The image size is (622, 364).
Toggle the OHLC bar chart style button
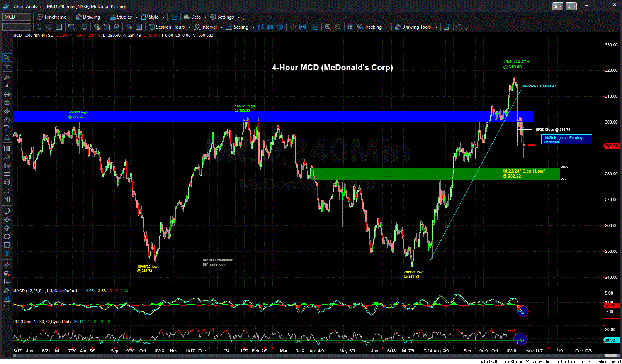[x=261, y=27]
